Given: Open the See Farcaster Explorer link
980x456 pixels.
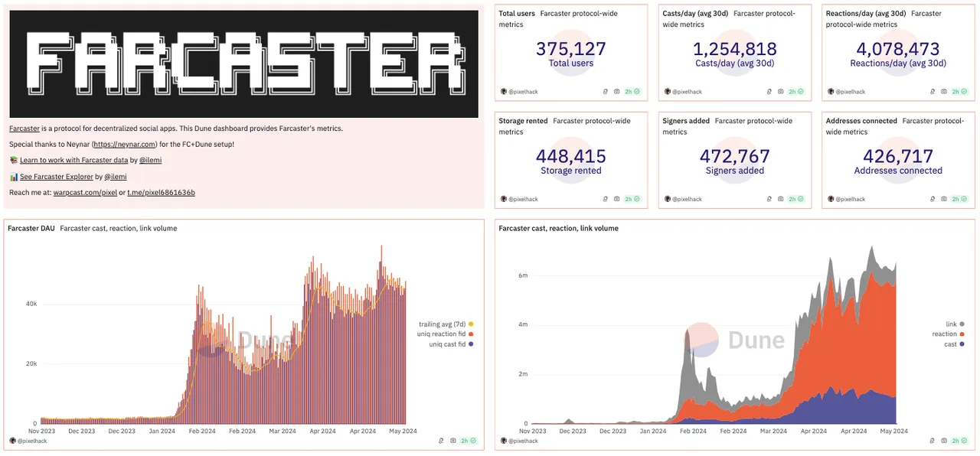Looking at the screenshot, I should point(56,177).
